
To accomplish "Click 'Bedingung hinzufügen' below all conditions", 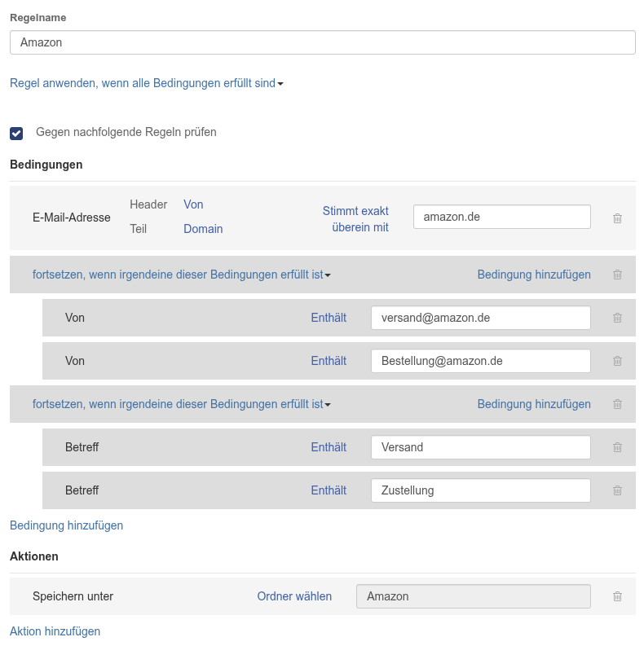I will 67,525.
